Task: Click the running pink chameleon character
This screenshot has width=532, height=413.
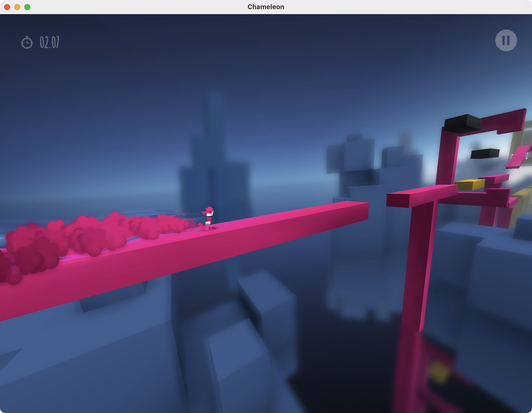Action: (208, 219)
